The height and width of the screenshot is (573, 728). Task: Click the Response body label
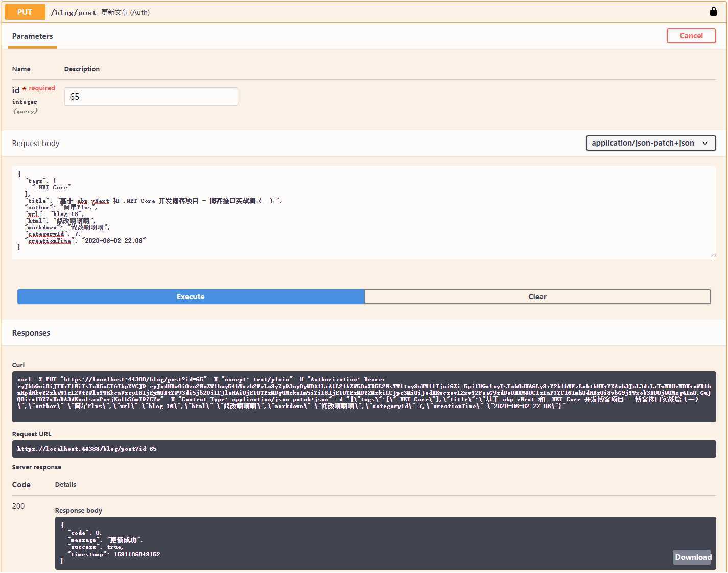(79, 511)
